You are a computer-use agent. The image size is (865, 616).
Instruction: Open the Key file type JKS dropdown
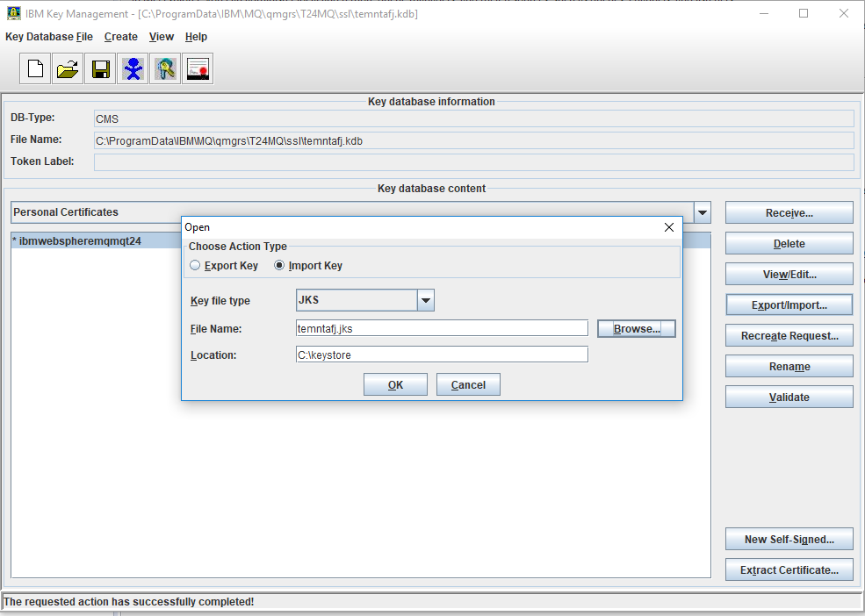coord(365,300)
